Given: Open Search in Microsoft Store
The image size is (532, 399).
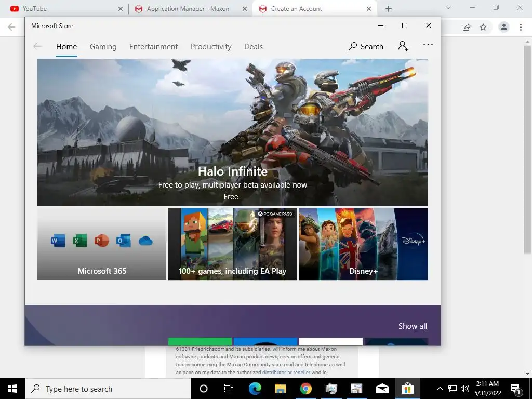Looking at the screenshot, I should pos(366,46).
